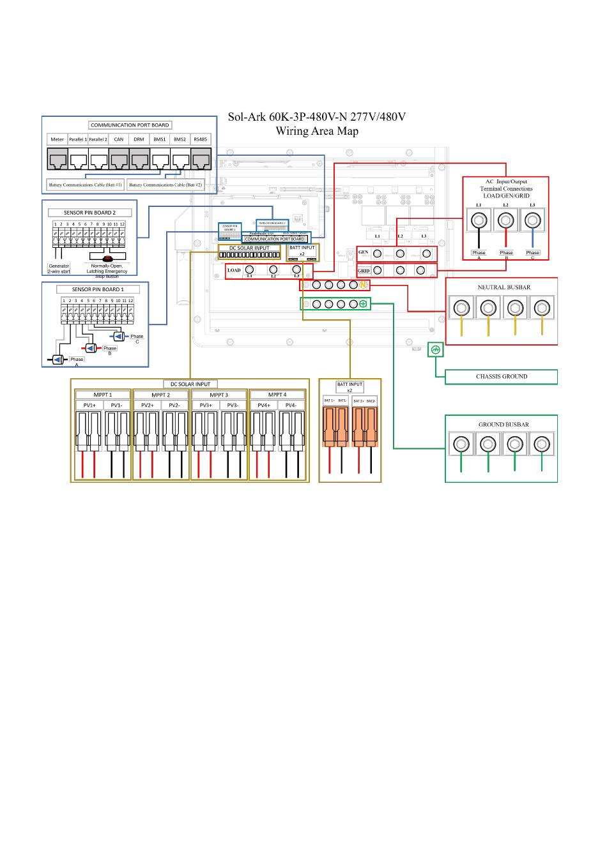Click the 'Parallel 2' port label
This screenshot has width=607, height=868.
tap(98, 139)
